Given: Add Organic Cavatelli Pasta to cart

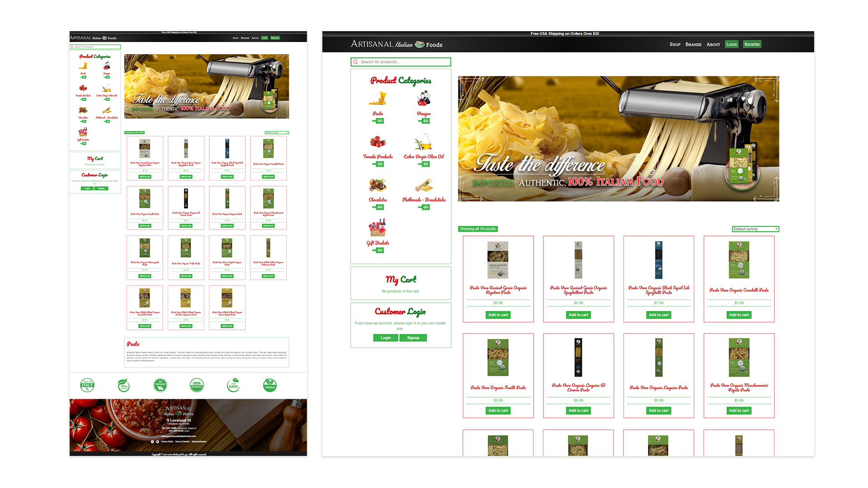Looking at the screenshot, I should (x=739, y=315).
